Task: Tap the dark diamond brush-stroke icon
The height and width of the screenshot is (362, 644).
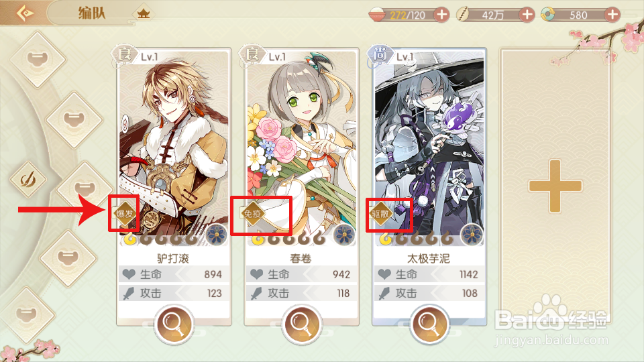Action: coord(28,180)
